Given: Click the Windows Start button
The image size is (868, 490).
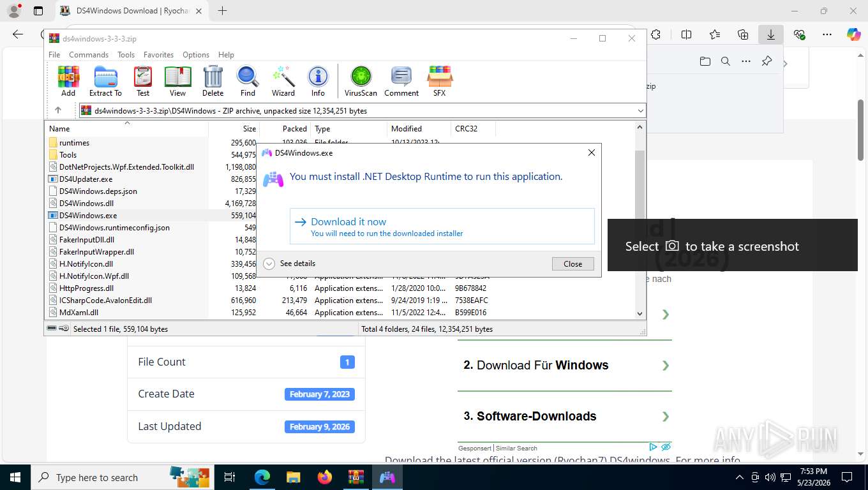Looking at the screenshot, I should [15, 477].
